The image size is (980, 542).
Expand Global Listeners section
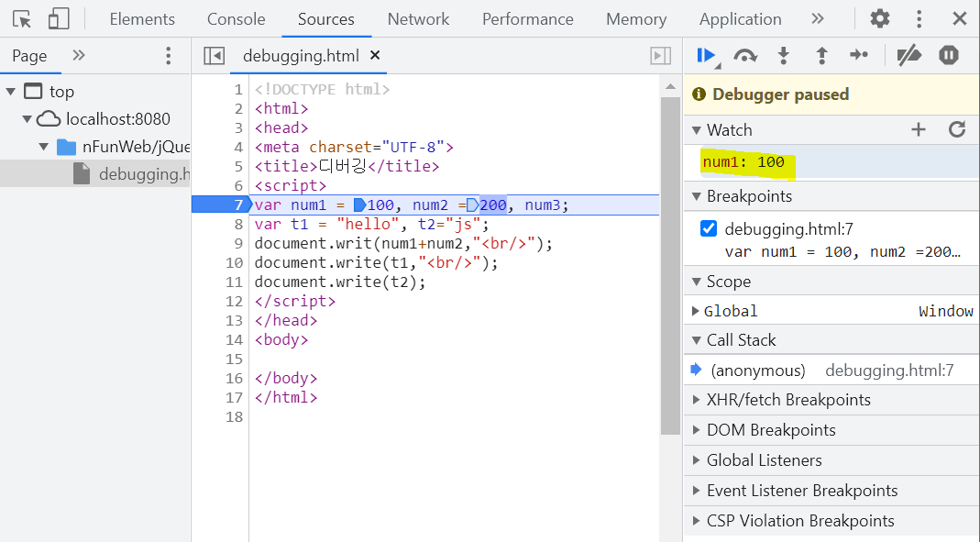(696, 460)
